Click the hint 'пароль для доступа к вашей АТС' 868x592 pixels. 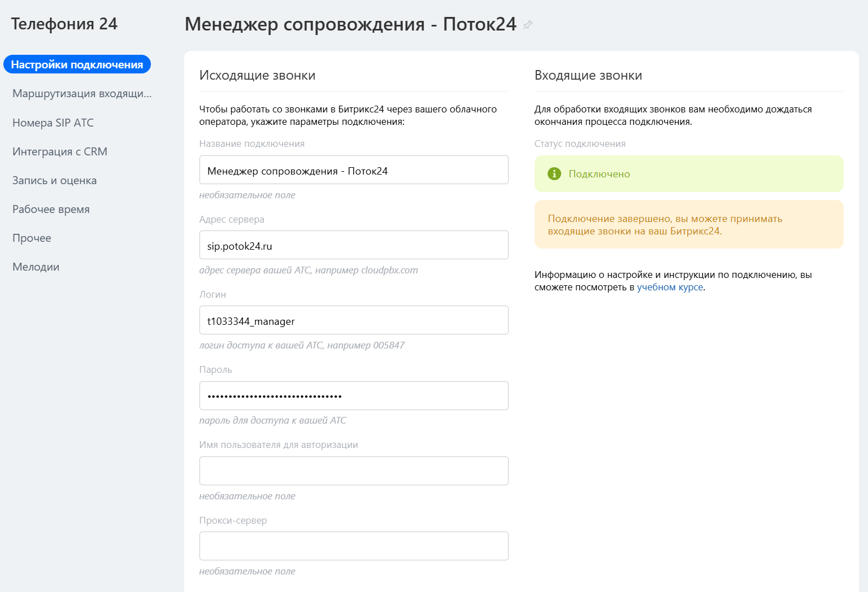[x=273, y=420]
